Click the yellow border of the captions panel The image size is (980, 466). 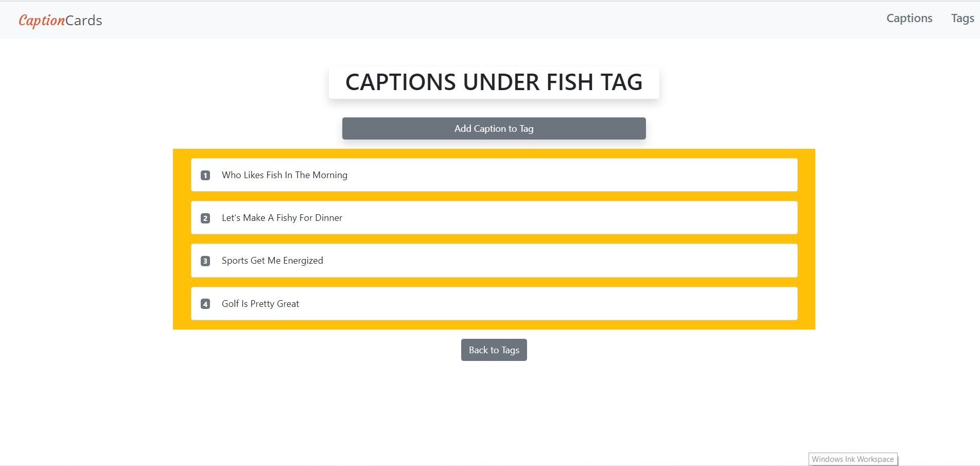pyautogui.click(x=181, y=239)
